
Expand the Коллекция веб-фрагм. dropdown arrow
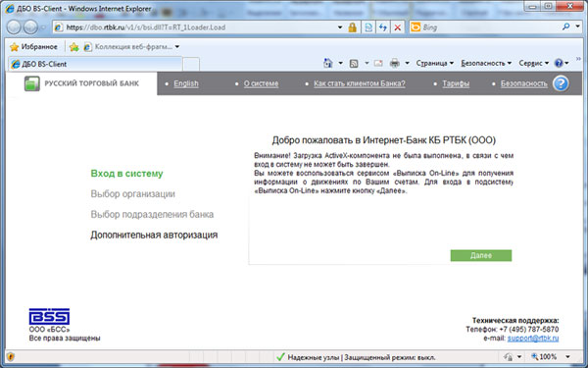177,47
